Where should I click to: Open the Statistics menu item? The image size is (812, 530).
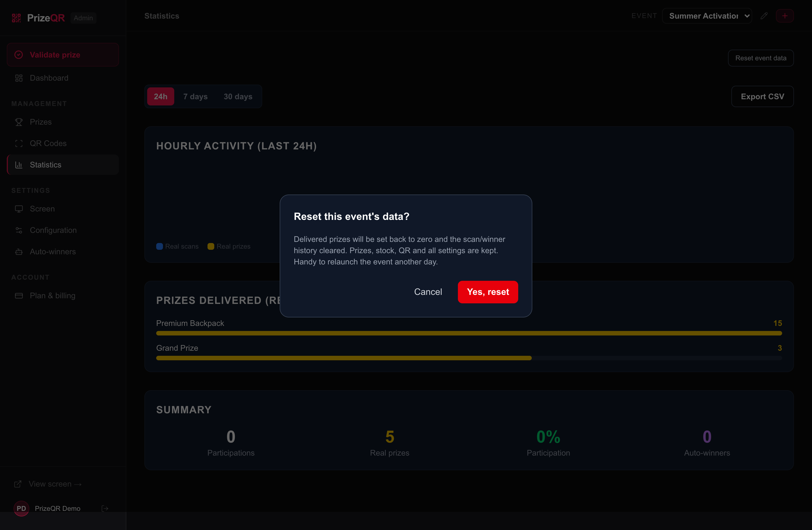coord(63,165)
